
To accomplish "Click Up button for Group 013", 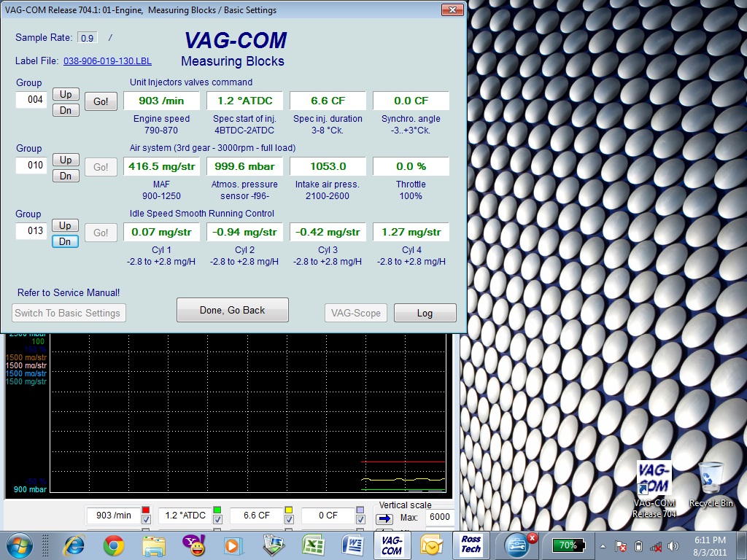I will tap(66, 226).
